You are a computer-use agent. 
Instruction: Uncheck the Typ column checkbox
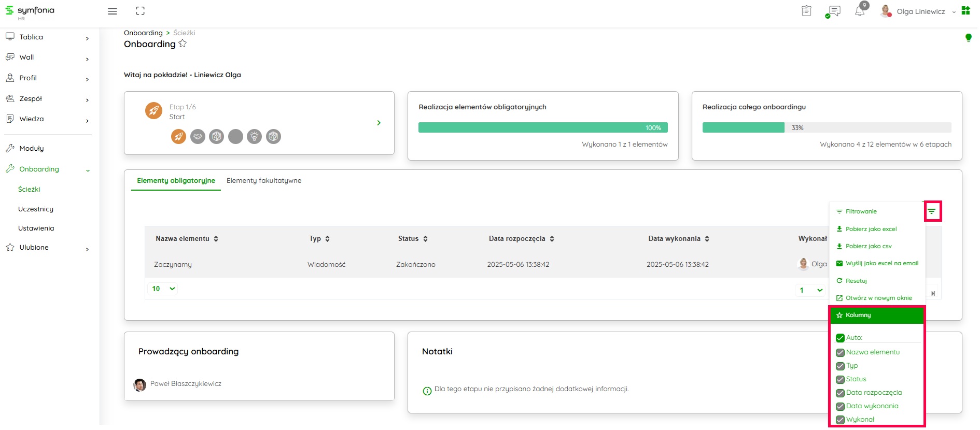tap(840, 366)
